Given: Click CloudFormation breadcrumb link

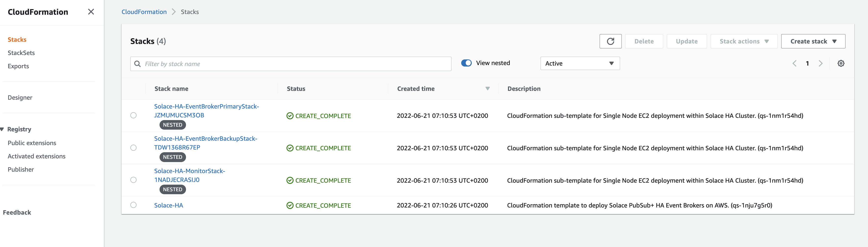Looking at the screenshot, I should point(144,12).
